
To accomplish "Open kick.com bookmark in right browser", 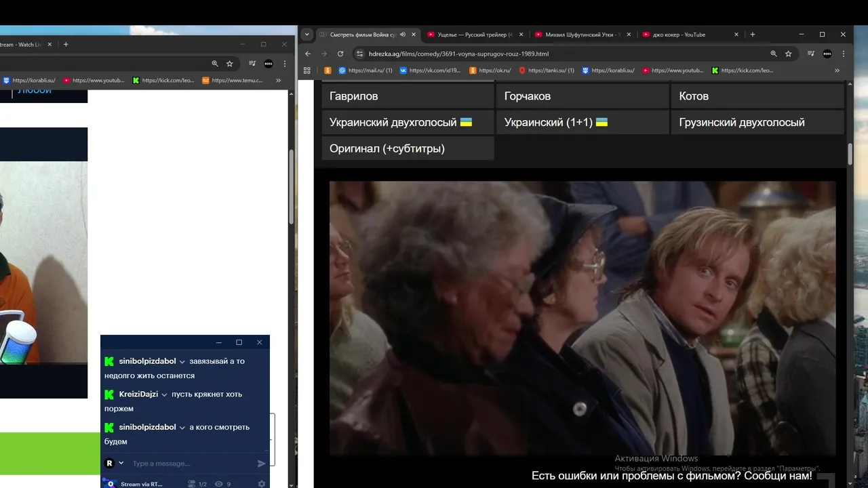I will coord(743,70).
